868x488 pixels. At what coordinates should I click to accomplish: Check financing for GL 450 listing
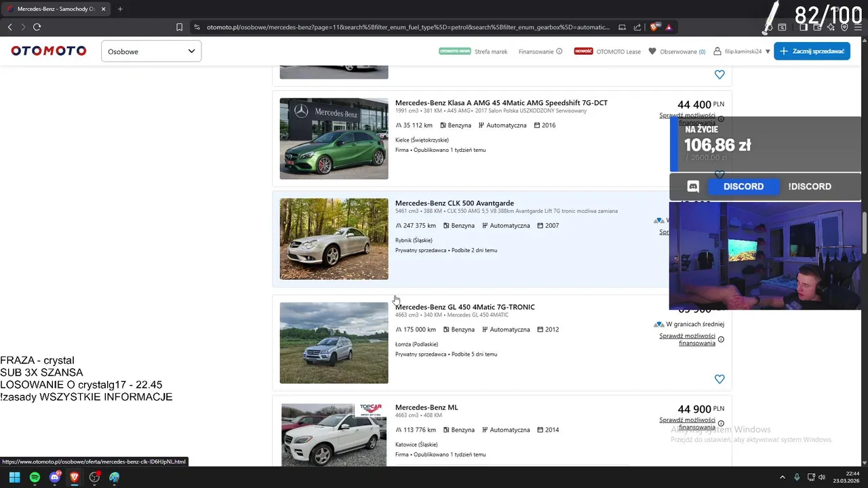(687, 340)
